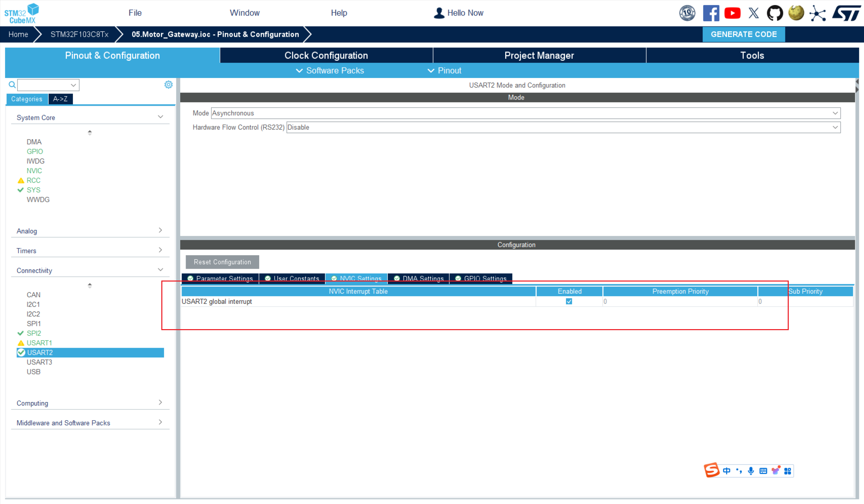864x504 pixels.
Task: Click the search magnifier icon
Action: point(12,85)
